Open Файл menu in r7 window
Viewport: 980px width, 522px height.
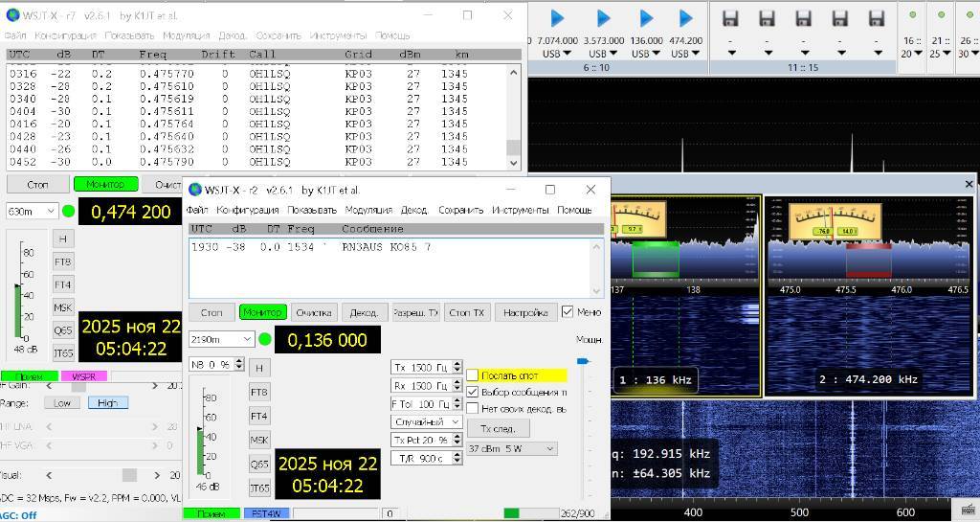pyautogui.click(x=15, y=35)
